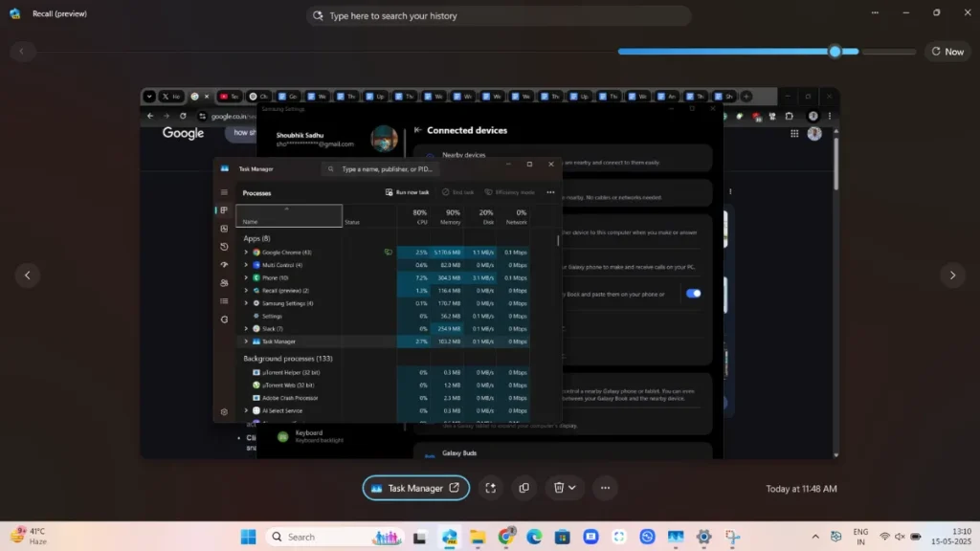Select App history icon in Task Manager sidebar
This screenshot has height=551, width=980.
[x=224, y=247]
